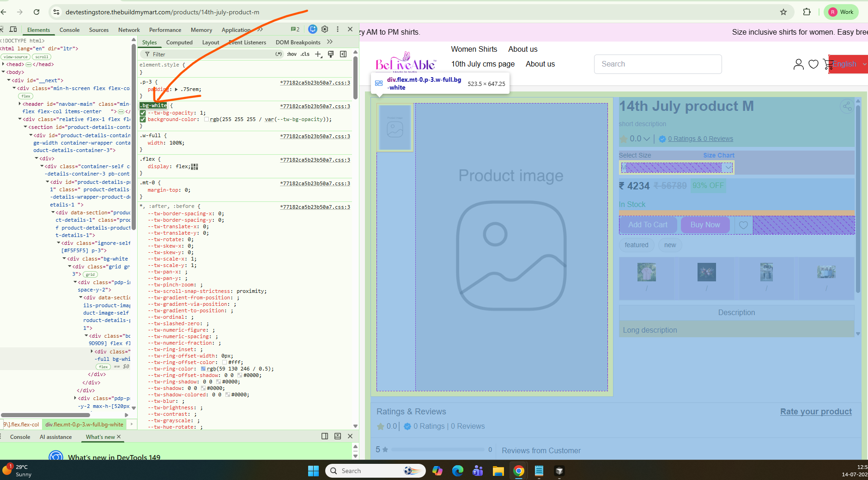The width and height of the screenshot is (868, 480).
Task: Click the Buy Now button
Action: 705,225
